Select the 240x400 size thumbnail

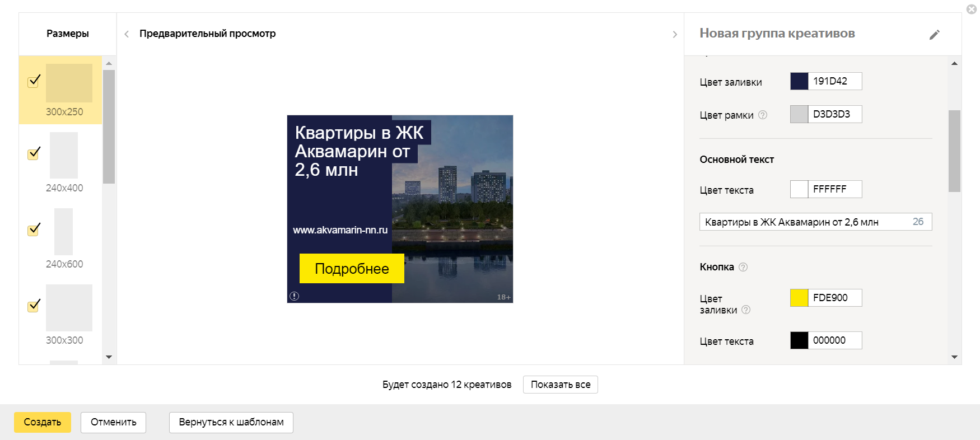click(x=64, y=155)
